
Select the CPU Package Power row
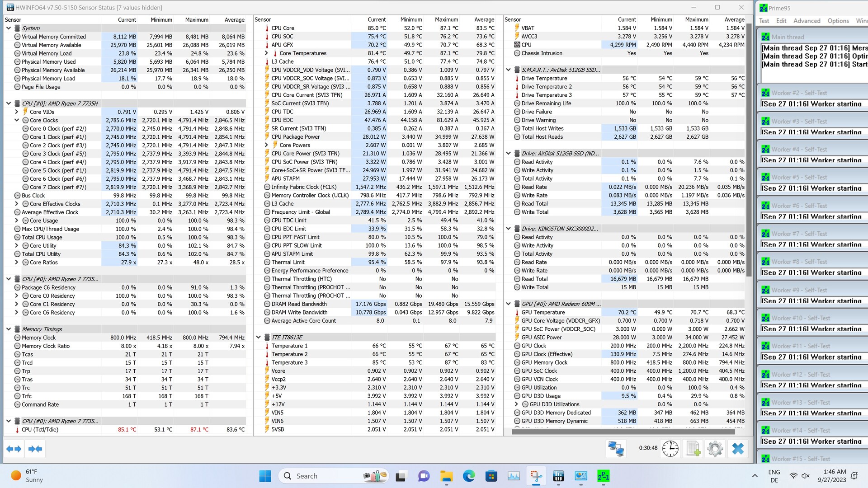[x=379, y=137]
